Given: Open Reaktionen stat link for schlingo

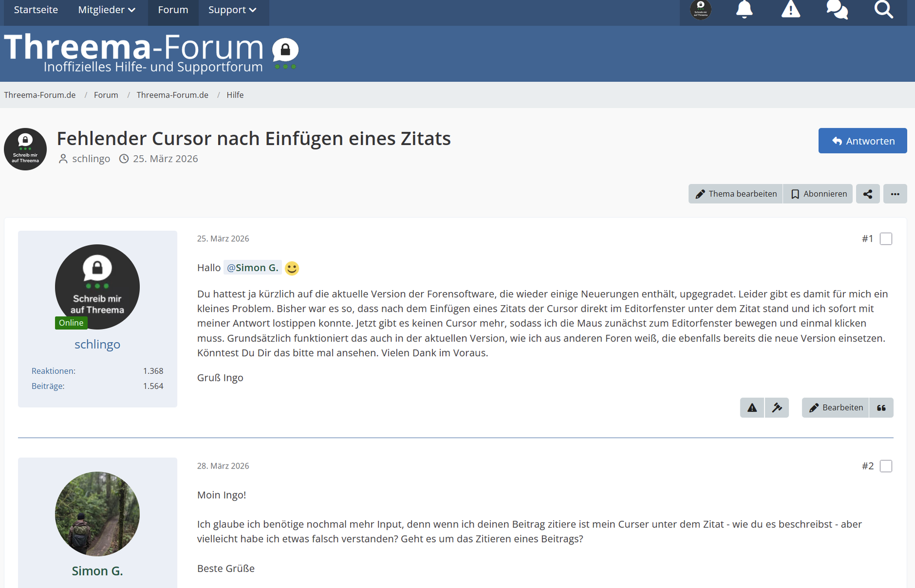Looking at the screenshot, I should pyautogui.click(x=53, y=371).
